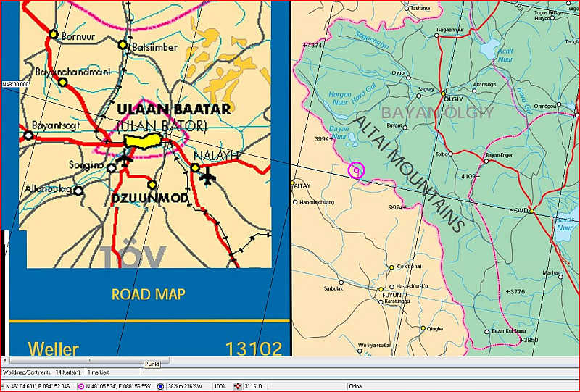Click the 'Weller' text on the map cover
This screenshot has width=580, height=392.
[53, 349]
